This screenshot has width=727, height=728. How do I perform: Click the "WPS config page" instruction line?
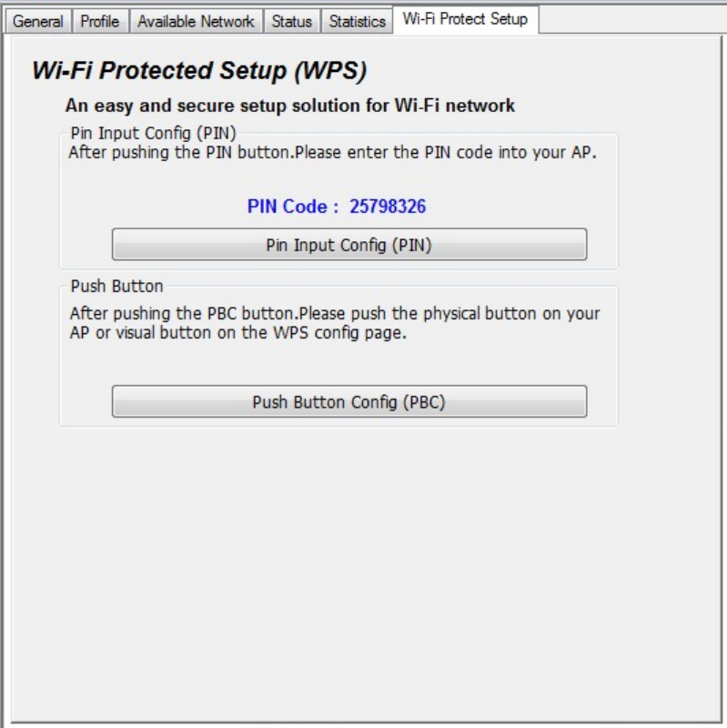pos(237,333)
